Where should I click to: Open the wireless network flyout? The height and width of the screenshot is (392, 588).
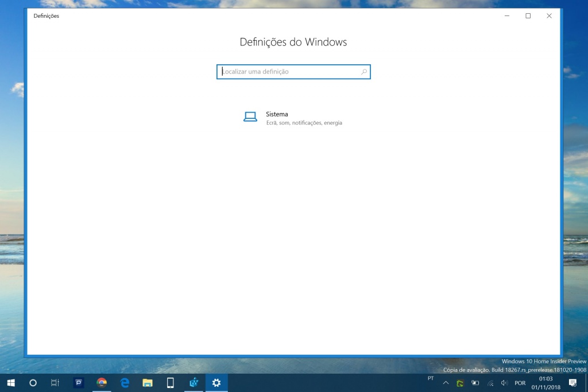489,383
